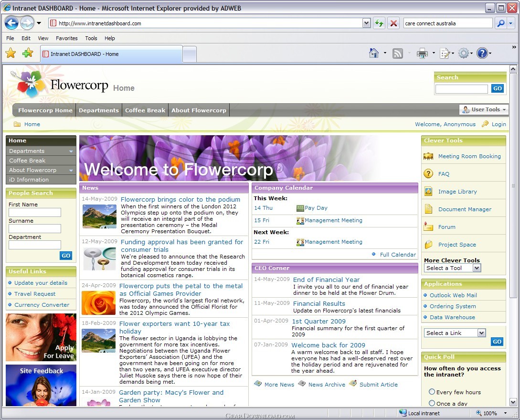This screenshot has width=520, height=420.
Task: Click the browser search magnifier button
Action: pos(501,23)
